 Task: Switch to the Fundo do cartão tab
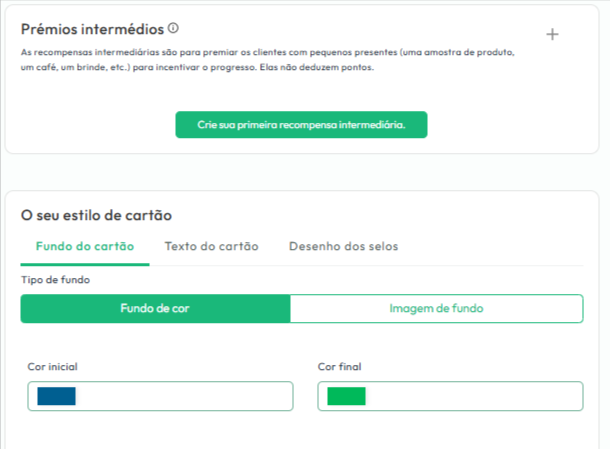click(84, 246)
